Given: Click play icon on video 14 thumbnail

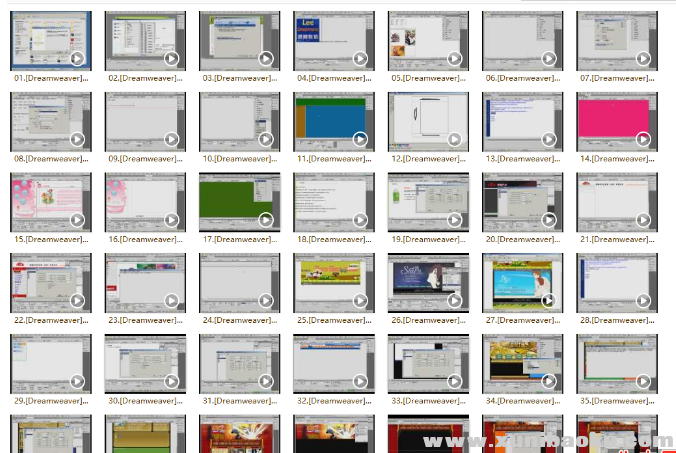Looking at the screenshot, I should 643,140.
